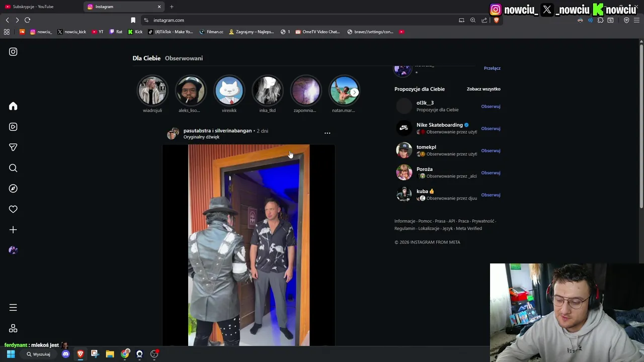
Task: Follow Nike Skateboarding with Obserwuj
Action: [x=491, y=129]
